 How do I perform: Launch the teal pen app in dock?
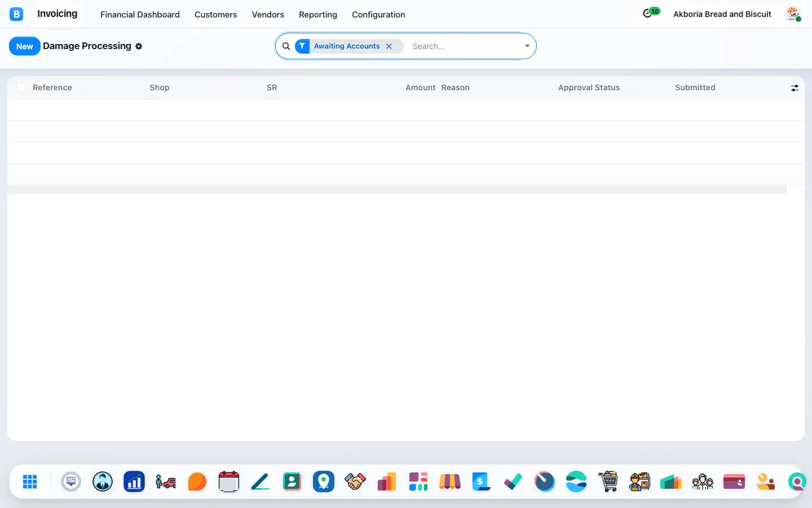(261, 481)
